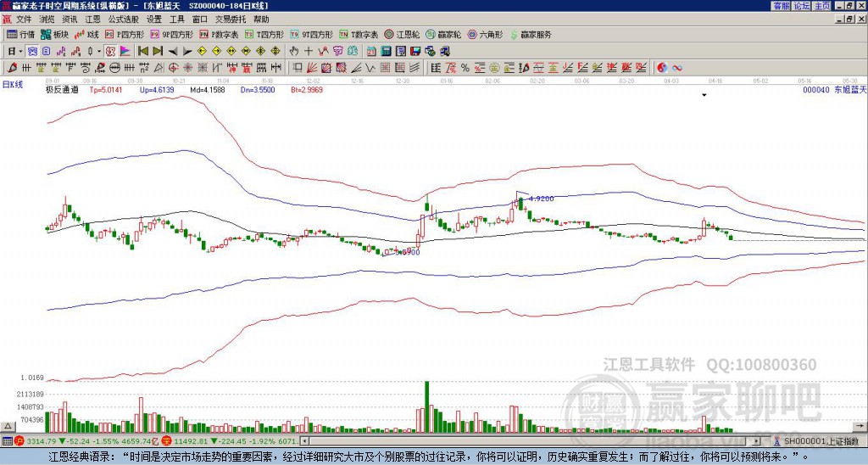Expand the candlestick style dropdown arrow
This screenshot has width=868, height=465.
pos(99,52)
